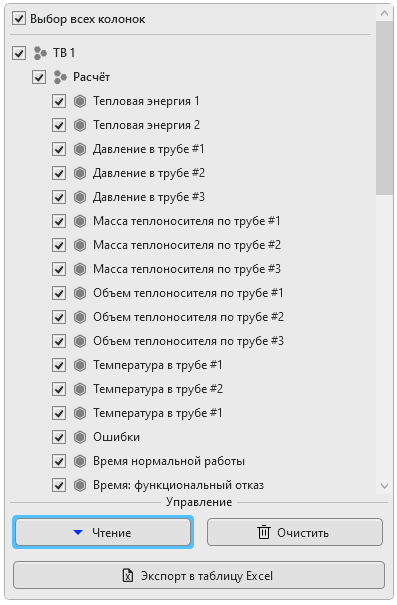The height and width of the screenshot is (605, 397).
Task: Uncheck Выбор всех колонок checkbox
Action: coord(19,19)
